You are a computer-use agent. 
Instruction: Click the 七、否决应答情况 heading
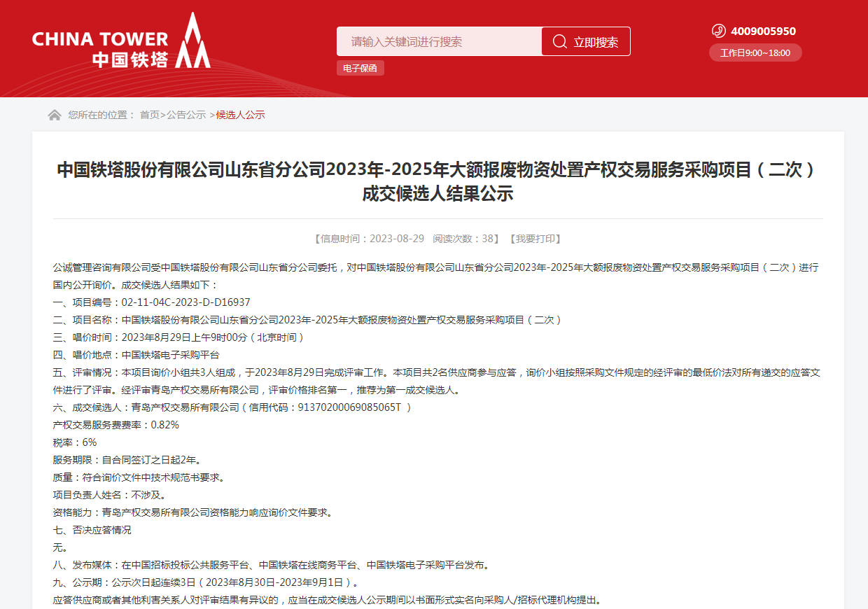click(92, 530)
